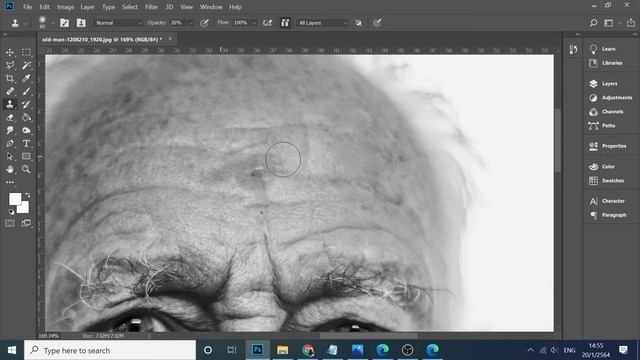Screen dimensions: 640x360
Task: Select the Pen tool
Action: [x=10, y=144]
